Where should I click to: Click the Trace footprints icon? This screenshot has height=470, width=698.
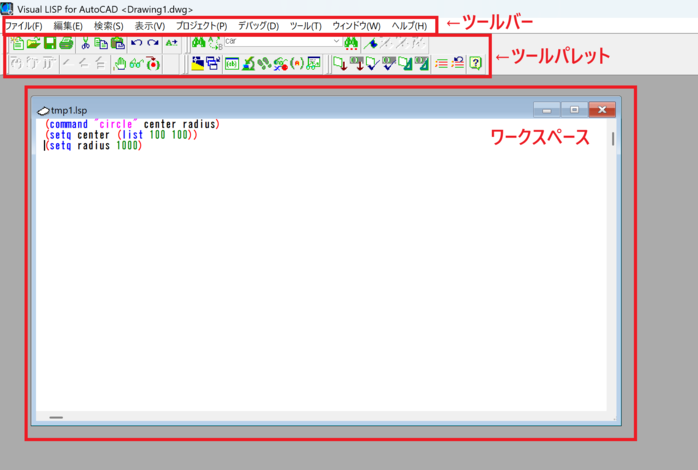264,64
